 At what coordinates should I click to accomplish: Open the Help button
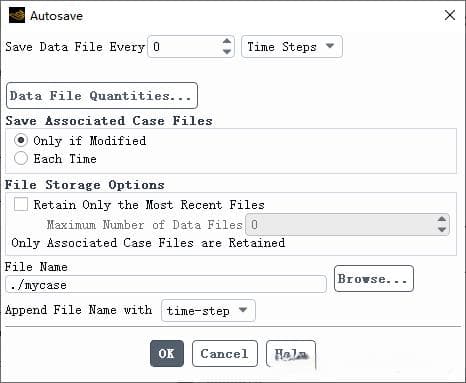291,354
